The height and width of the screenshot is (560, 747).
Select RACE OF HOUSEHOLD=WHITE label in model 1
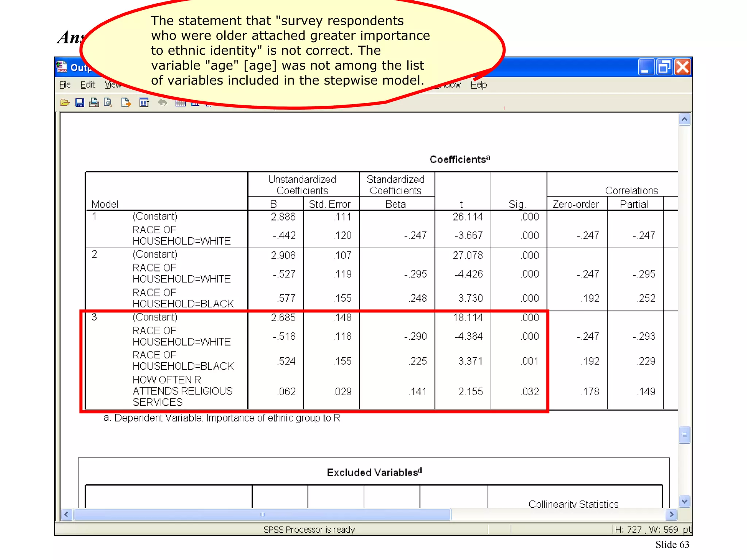click(x=182, y=235)
